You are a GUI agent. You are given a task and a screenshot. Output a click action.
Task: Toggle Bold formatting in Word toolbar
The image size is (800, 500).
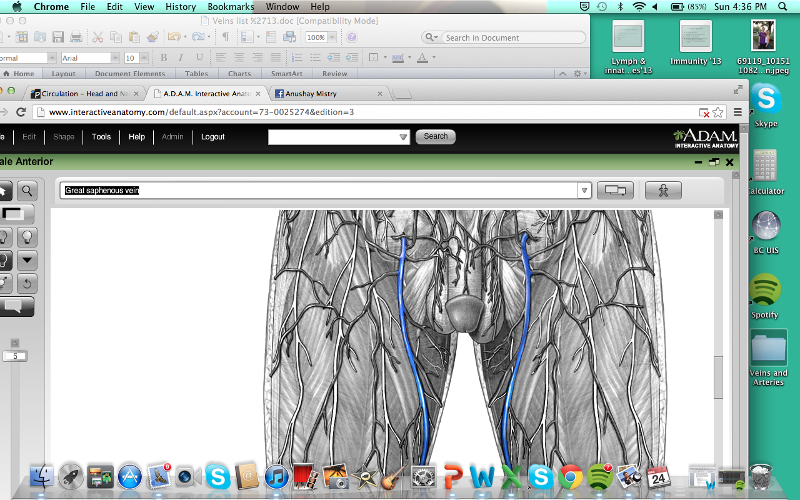[x=163, y=58]
